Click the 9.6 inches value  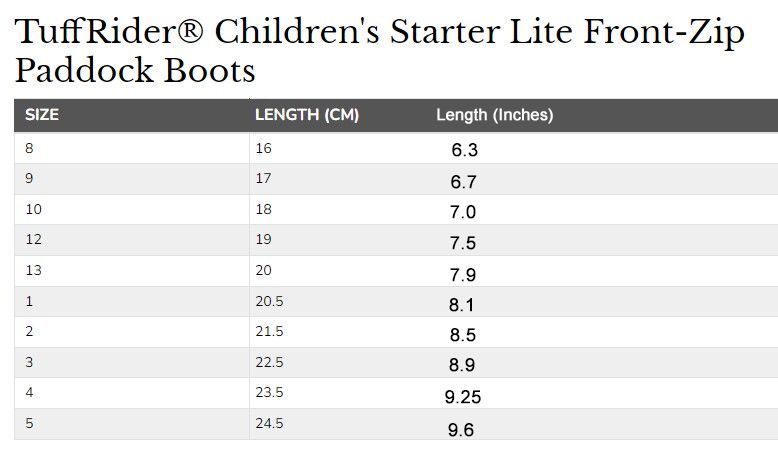[x=461, y=430]
